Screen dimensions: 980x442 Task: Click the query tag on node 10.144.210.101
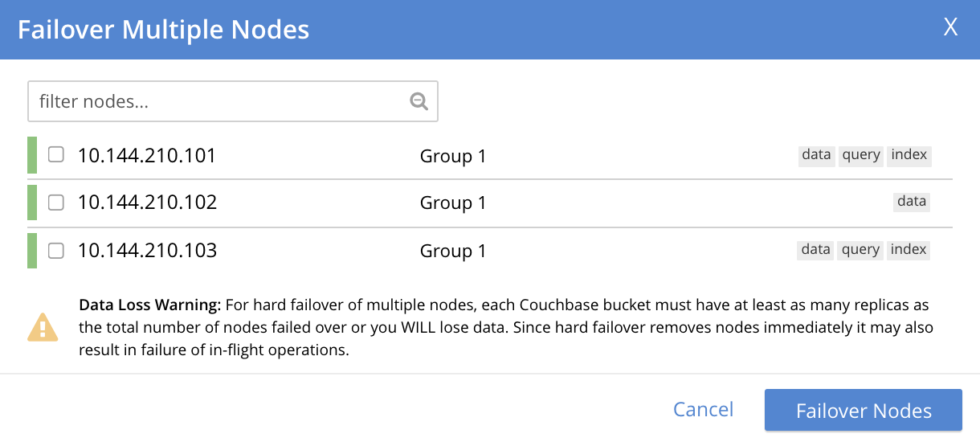point(861,155)
